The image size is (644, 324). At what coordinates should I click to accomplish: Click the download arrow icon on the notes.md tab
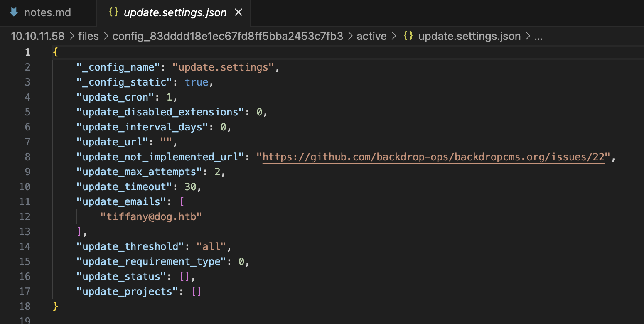14,12
